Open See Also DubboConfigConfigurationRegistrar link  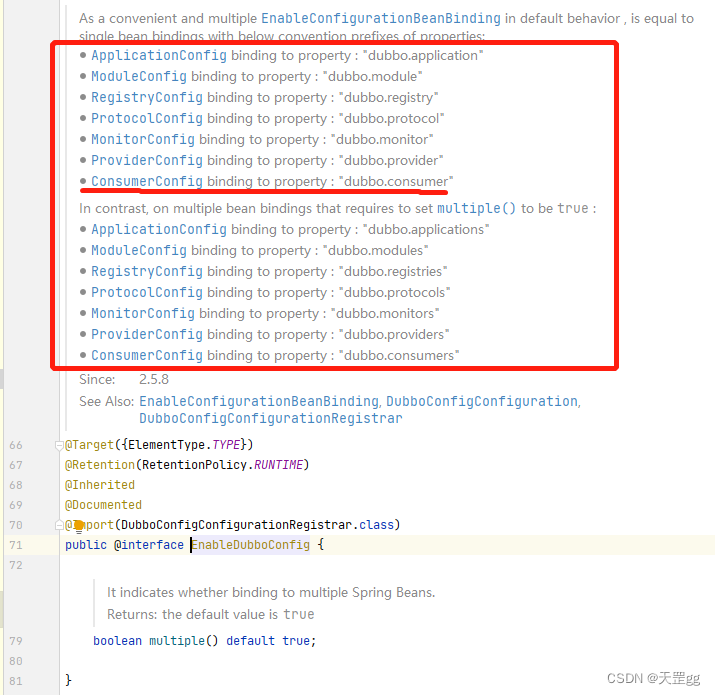[x=271, y=418]
